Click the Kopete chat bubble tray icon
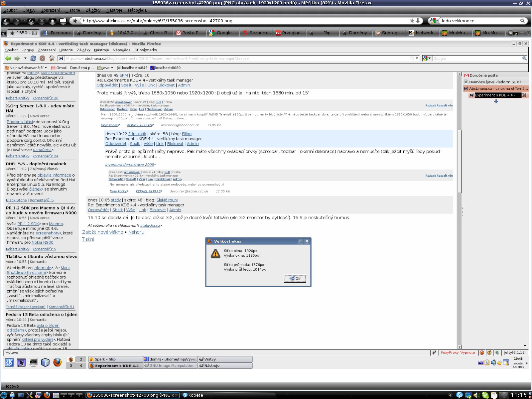 [459, 395]
